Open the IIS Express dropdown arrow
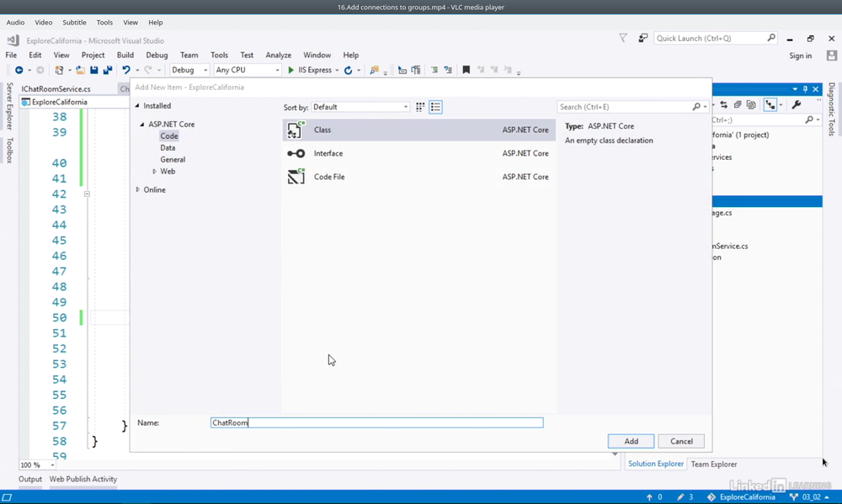 (x=338, y=71)
